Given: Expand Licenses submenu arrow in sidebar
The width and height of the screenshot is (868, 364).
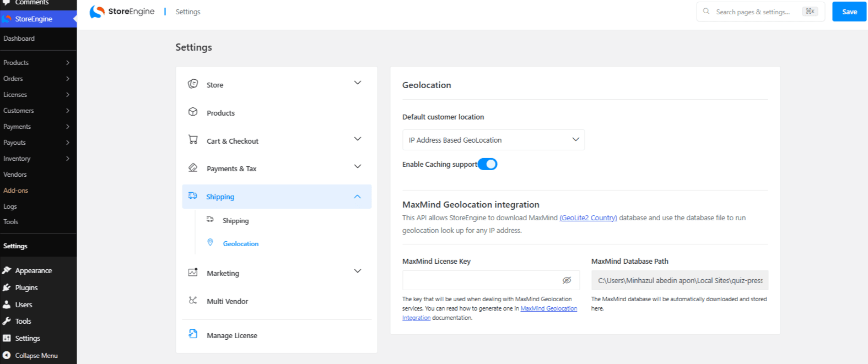Looking at the screenshot, I should coord(68,95).
